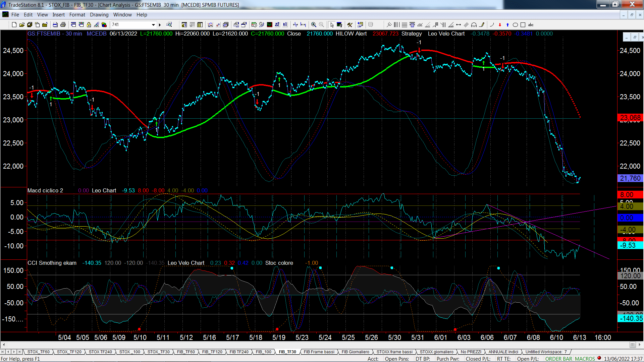Click the red 23,068 price axis label
Image resolution: width=644 pixels, height=362 pixels.
point(630,118)
